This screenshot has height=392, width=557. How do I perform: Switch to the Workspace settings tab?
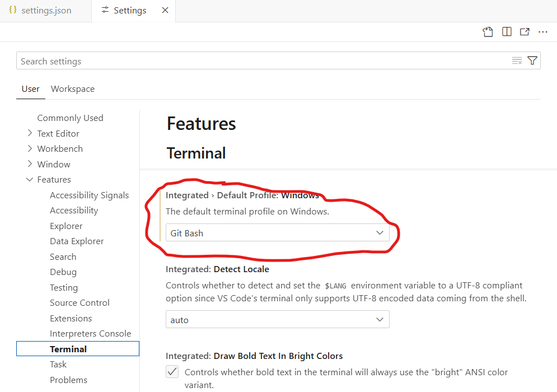pyautogui.click(x=73, y=89)
